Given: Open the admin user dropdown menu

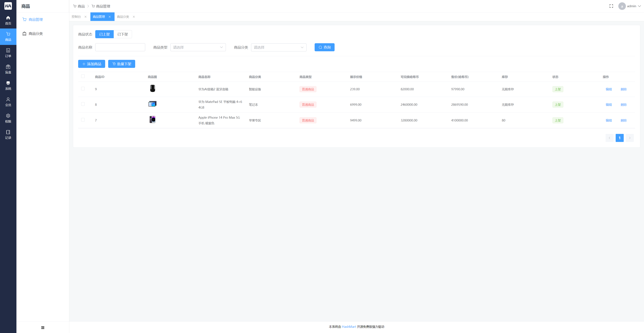Looking at the screenshot, I should point(631,6).
